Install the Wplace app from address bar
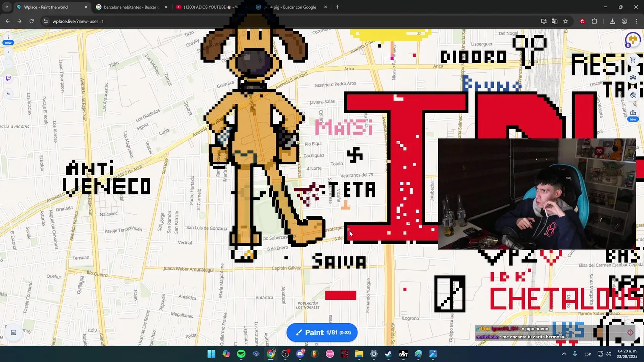Image resolution: width=644 pixels, height=362 pixels. point(544,21)
